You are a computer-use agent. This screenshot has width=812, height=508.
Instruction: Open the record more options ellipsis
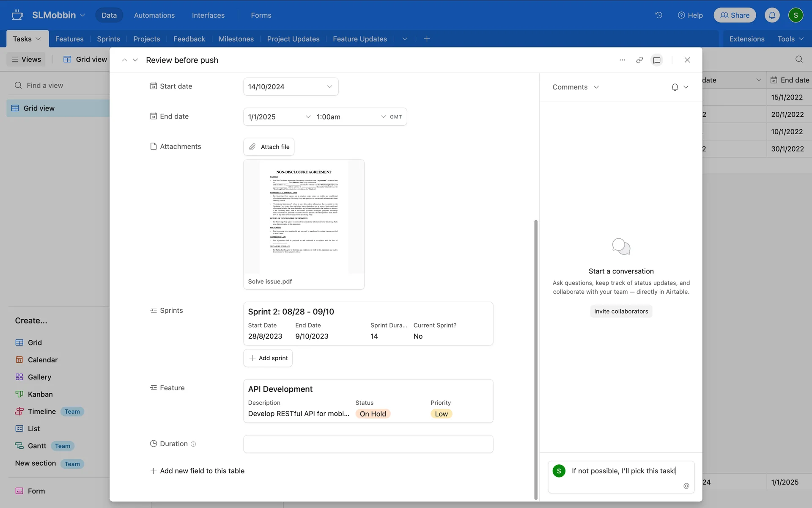(x=622, y=60)
